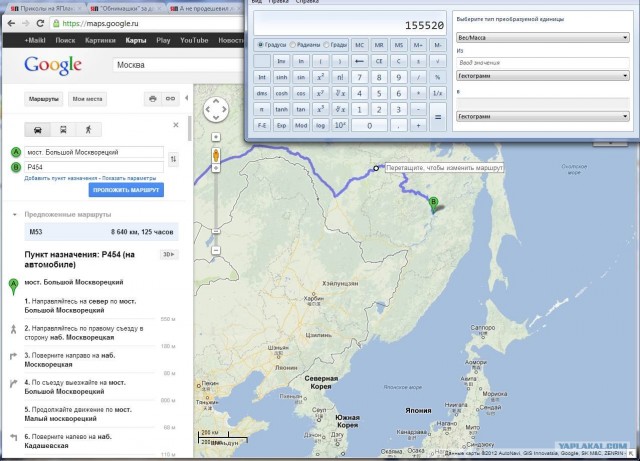The image size is (640, 461).
Task: Click the Google logo
Action: [x=53, y=65]
